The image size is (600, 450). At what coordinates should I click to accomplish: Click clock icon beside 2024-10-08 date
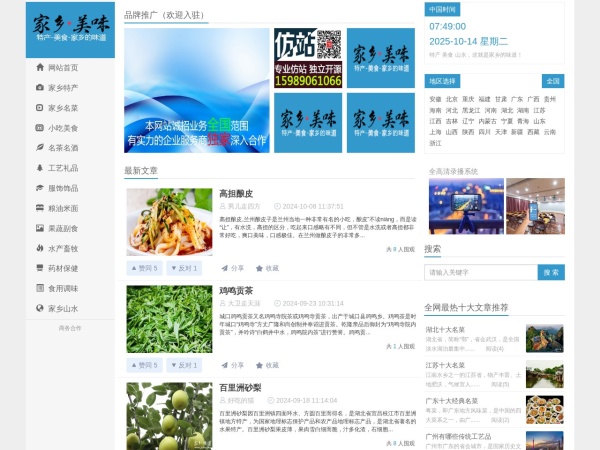277,206
